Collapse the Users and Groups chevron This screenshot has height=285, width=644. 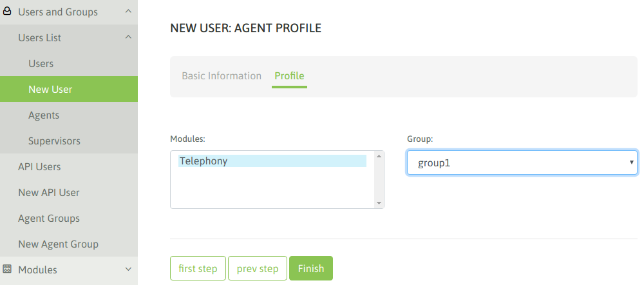tap(128, 12)
